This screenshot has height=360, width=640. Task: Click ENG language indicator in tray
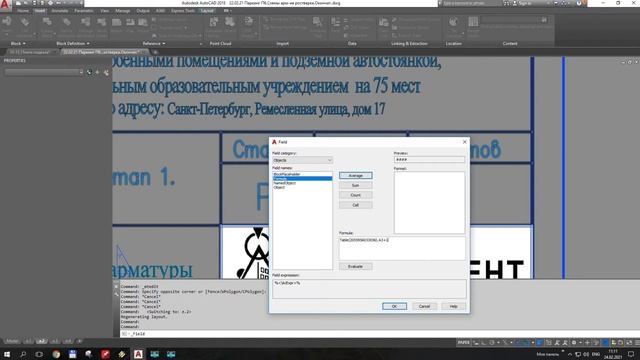tap(596, 354)
